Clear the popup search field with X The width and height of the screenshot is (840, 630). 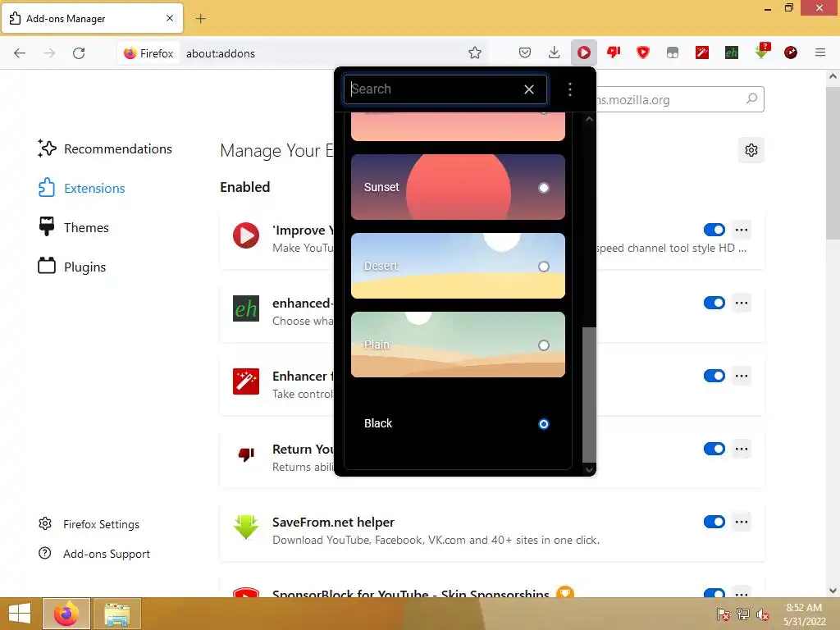pos(529,89)
